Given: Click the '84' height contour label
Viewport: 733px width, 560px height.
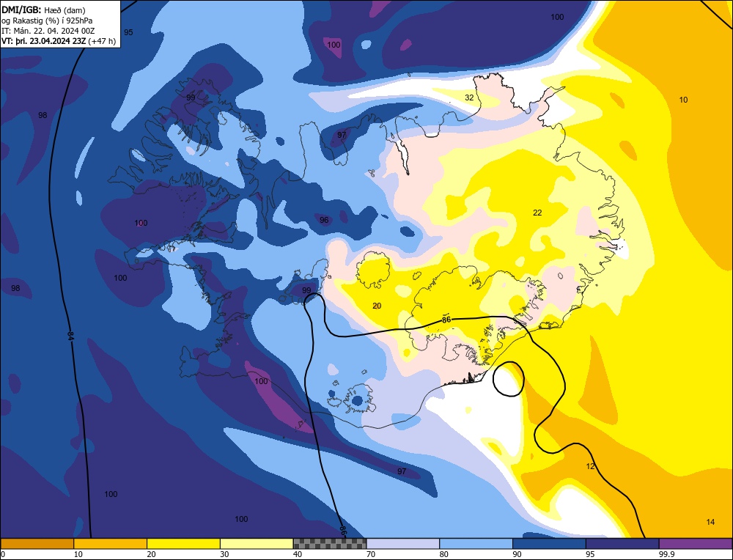Looking at the screenshot, I should tap(70, 336).
